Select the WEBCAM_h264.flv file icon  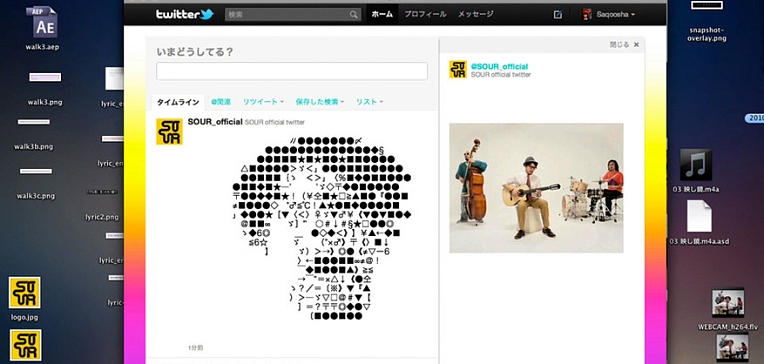(x=727, y=303)
